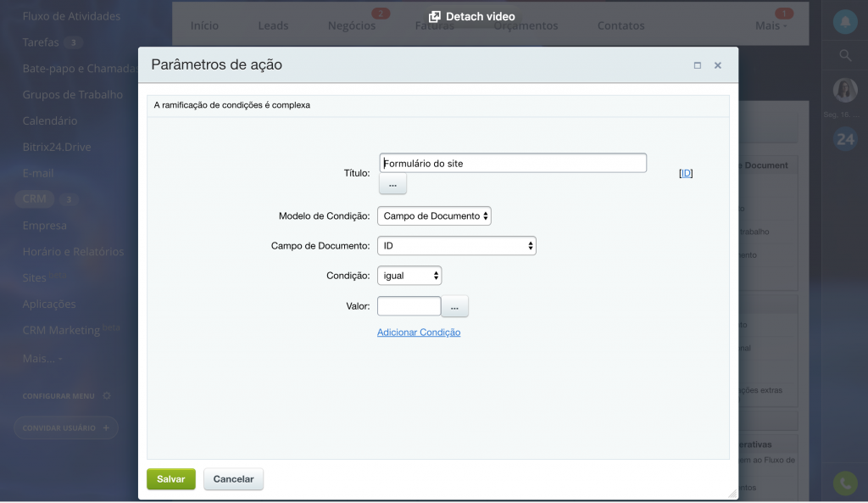This screenshot has height=503, width=868.
Task: Close the Parâmetros de ação dialog
Action: [718, 65]
